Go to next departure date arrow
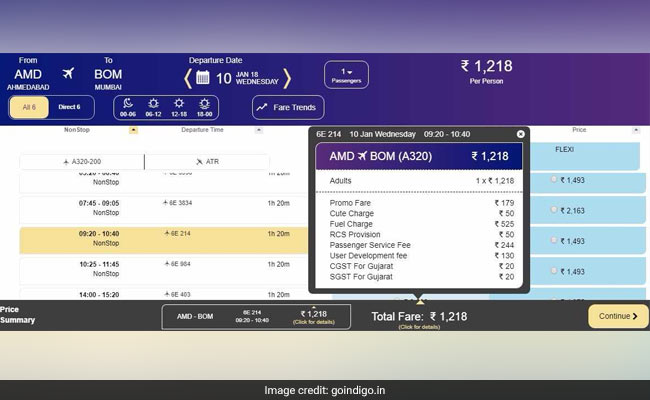This screenshot has width=650, height=400. click(287, 78)
